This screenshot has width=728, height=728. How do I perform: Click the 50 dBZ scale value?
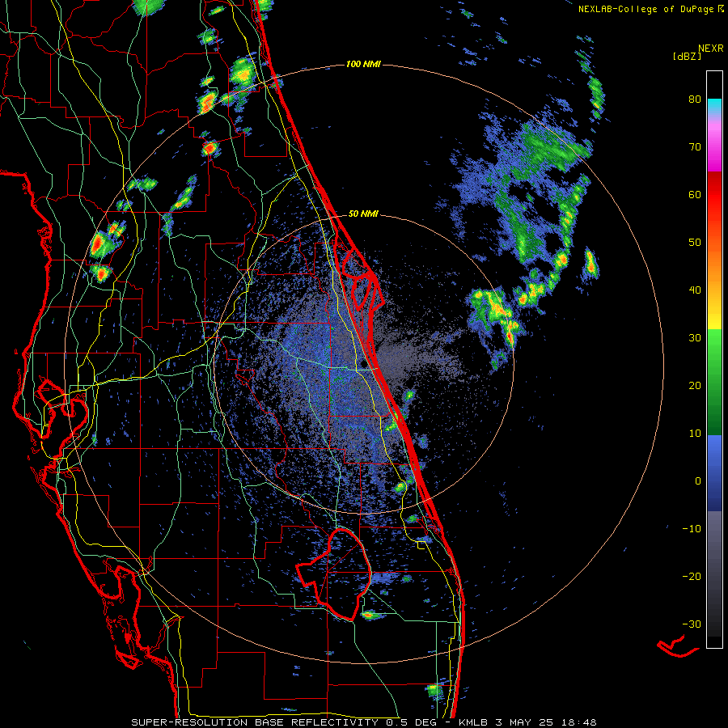pos(695,243)
